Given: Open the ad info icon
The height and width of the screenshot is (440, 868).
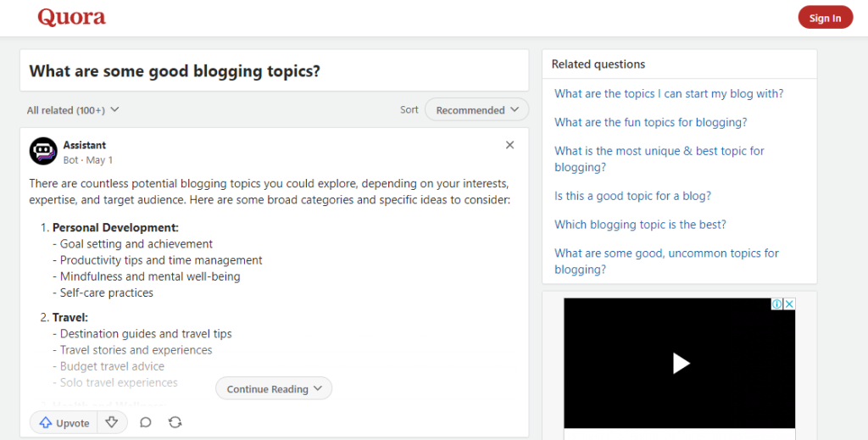Looking at the screenshot, I should [x=777, y=304].
